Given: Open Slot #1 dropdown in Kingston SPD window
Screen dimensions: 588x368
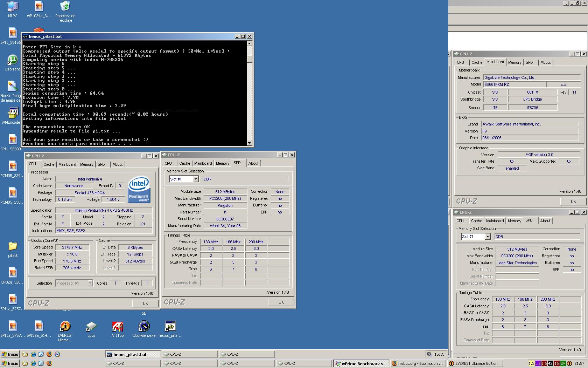Looking at the screenshot, I should coord(196,179).
